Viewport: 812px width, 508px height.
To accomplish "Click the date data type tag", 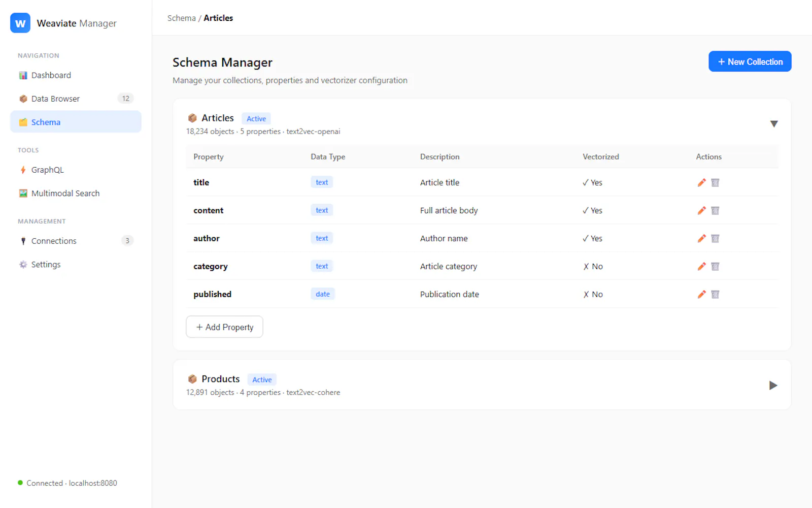I will (323, 294).
